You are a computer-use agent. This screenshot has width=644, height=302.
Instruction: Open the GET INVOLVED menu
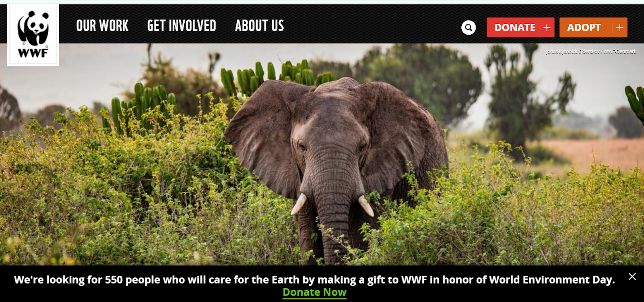click(x=182, y=26)
